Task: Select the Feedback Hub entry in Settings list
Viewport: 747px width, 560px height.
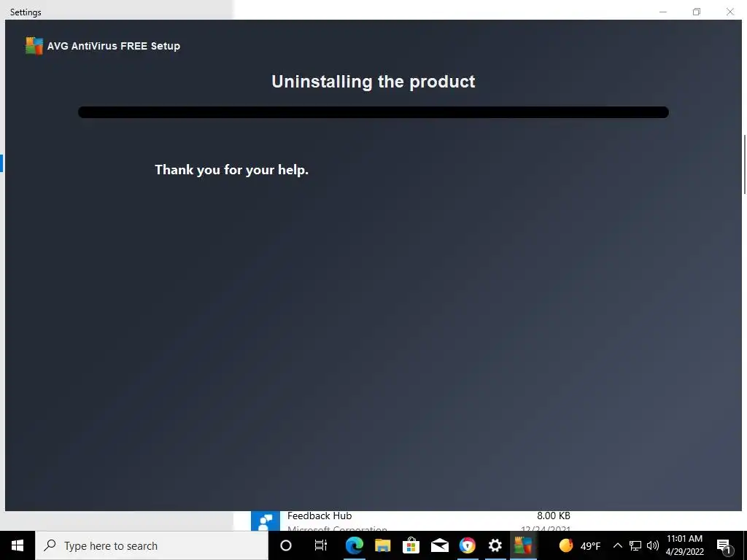Action: point(411,521)
